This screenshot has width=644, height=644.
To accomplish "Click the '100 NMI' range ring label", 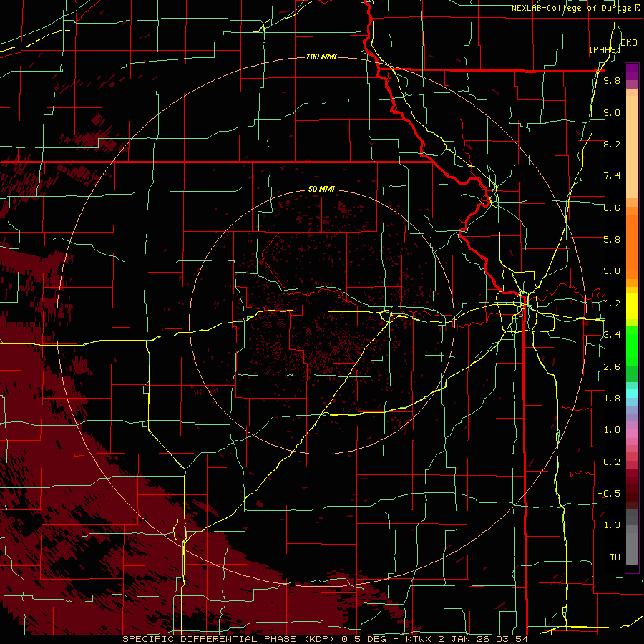I will point(321,57).
